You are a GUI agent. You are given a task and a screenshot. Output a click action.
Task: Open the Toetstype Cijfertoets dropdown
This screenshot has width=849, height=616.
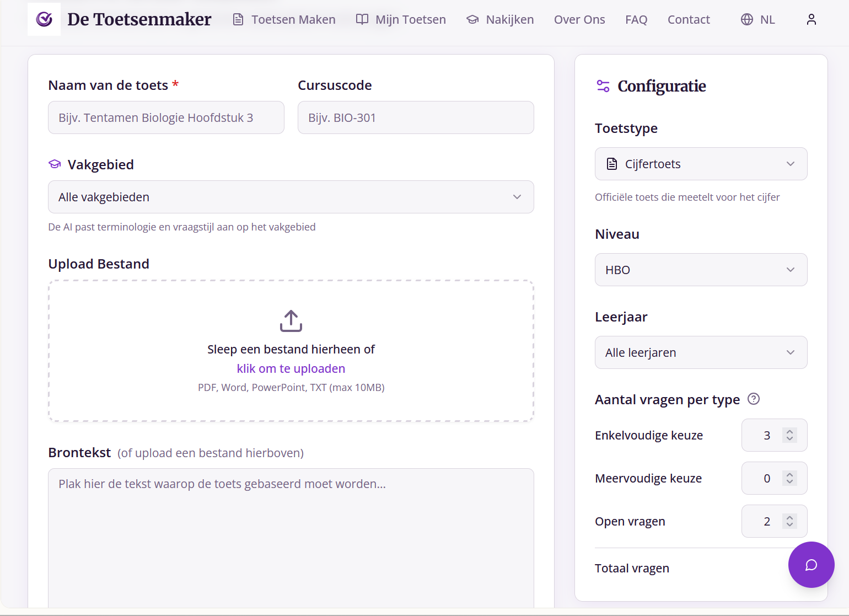tap(701, 164)
